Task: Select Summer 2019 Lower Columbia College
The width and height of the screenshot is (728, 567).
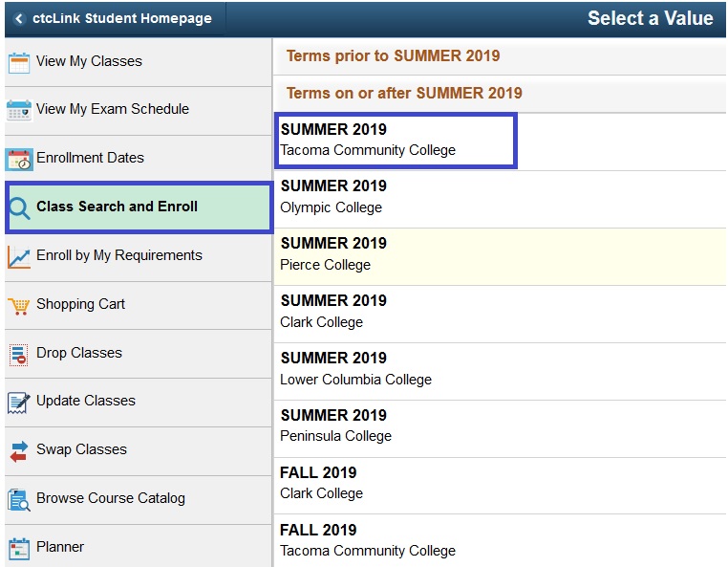Action: (500, 371)
